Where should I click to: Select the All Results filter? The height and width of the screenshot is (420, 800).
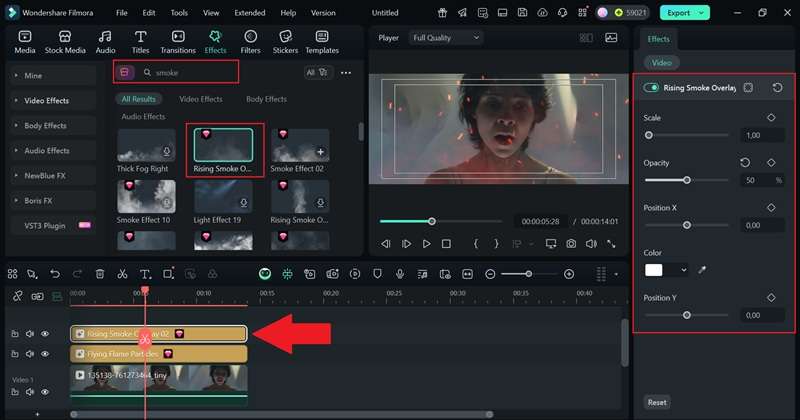138,99
